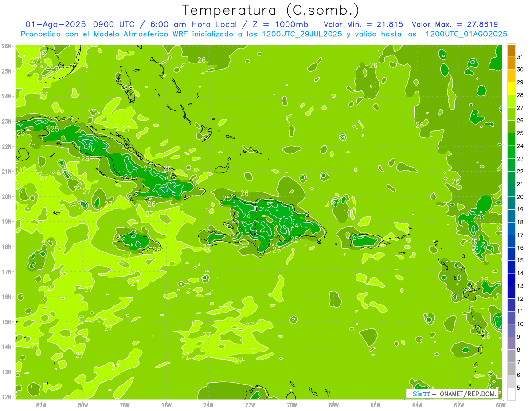
Task: Click legend value '31' on the color bar
Action: pyautogui.click(x=520, y=57)
